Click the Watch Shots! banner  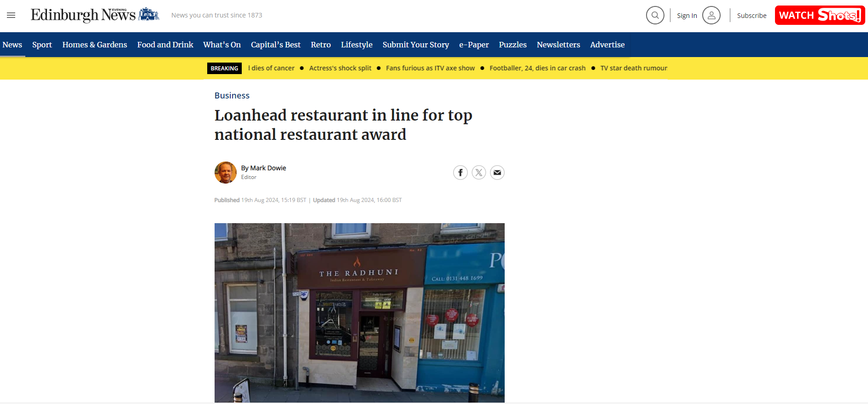click(820, 15)
